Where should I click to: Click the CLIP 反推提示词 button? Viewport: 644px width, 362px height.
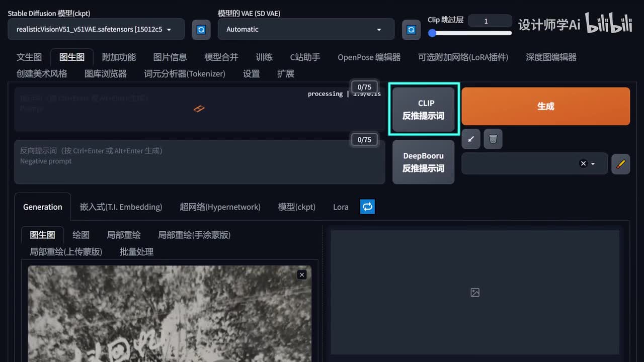pyautogui.click(x=424, y=109)
